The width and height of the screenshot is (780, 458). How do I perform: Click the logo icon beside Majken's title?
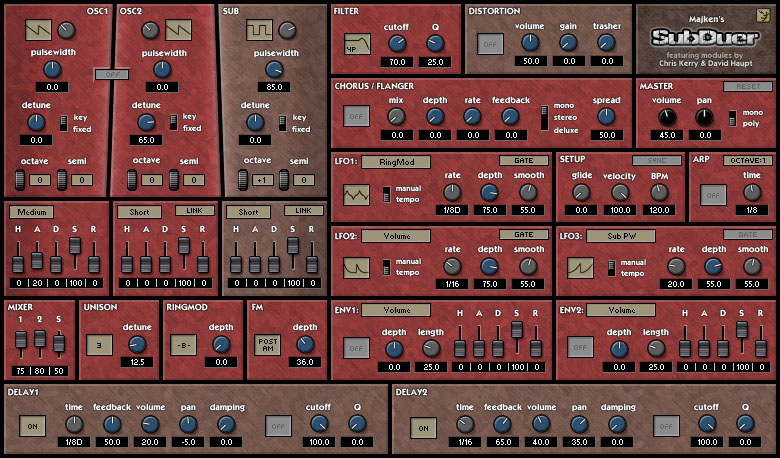pyautogui.click(x=763, y=16)
